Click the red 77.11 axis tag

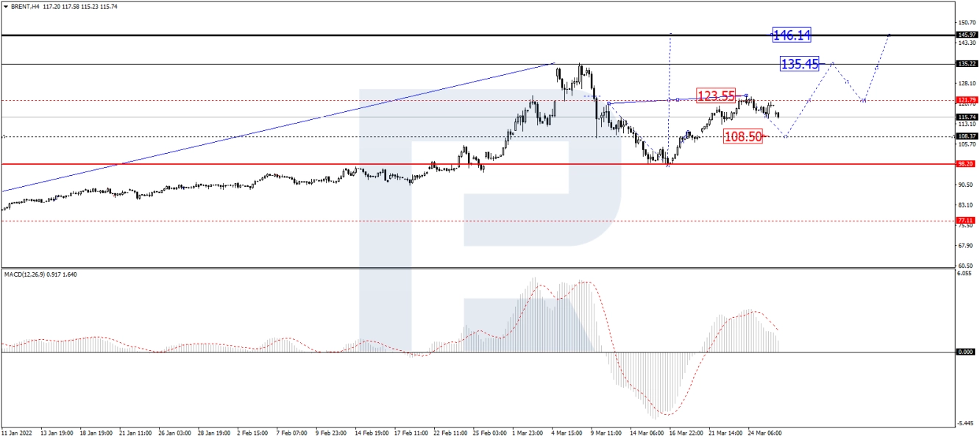[x=966, y=220]
